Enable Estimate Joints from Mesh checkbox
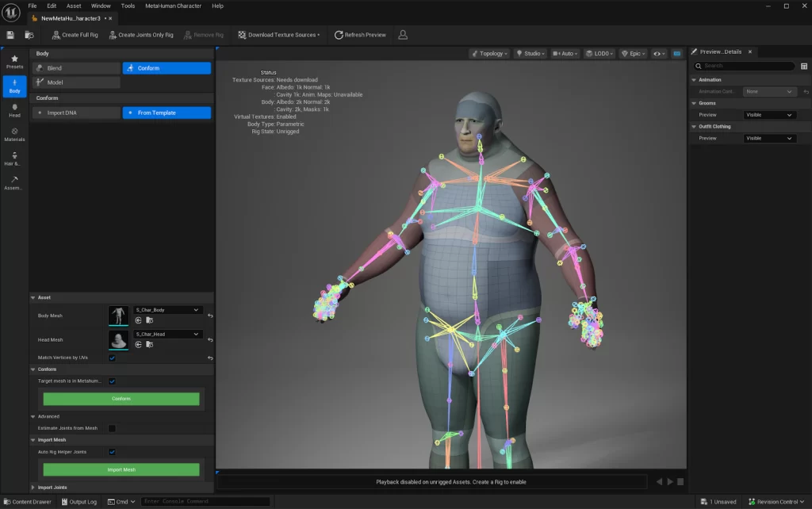The image size is (812, 509). pos(112,428)
